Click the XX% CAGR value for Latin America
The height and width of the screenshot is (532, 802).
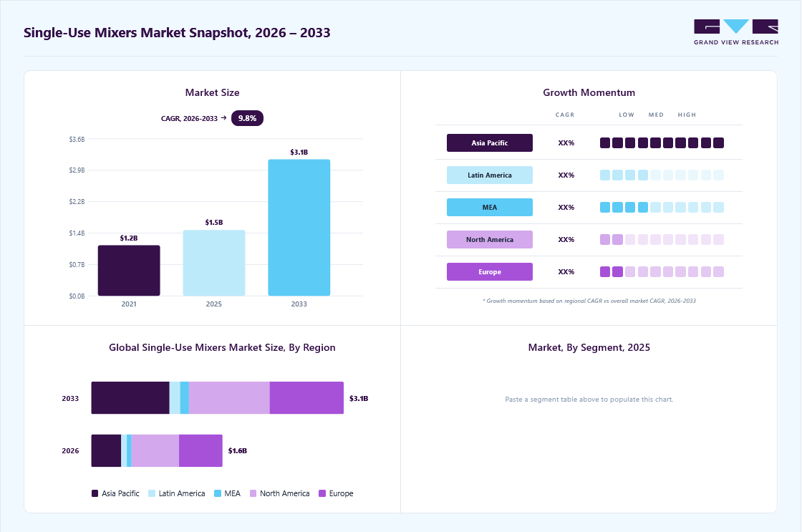tap(566, 175)
